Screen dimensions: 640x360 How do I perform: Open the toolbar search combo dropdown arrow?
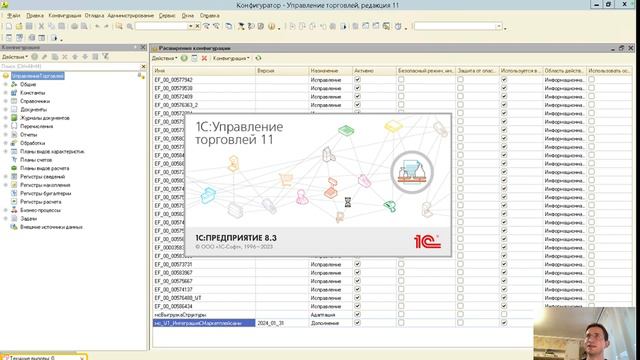pos(190,26)
